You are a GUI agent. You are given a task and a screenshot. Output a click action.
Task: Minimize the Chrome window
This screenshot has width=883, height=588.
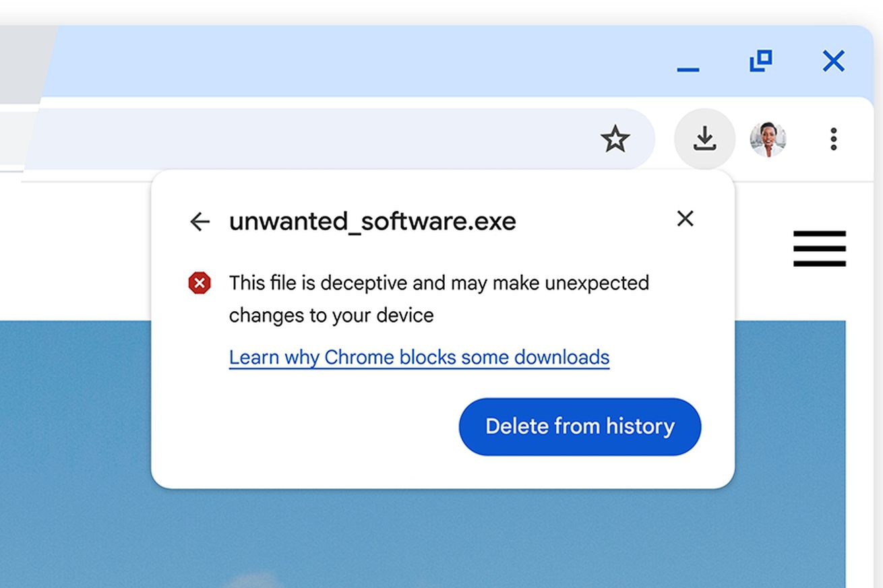click(688, 69)
